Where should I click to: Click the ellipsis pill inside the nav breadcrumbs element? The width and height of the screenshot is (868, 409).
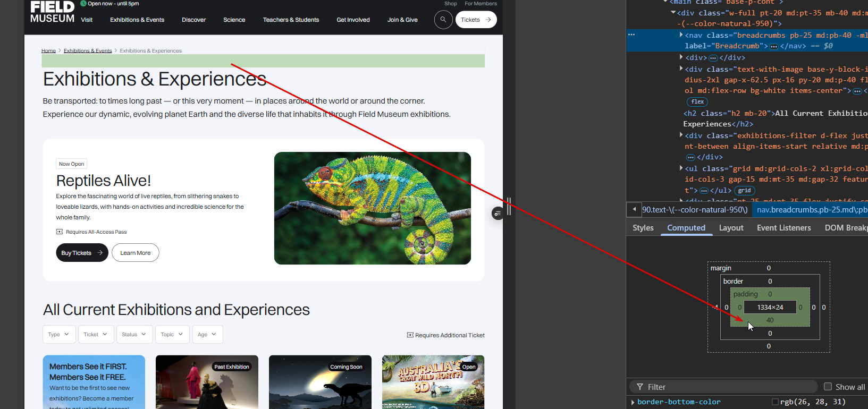(x=774, y=46)
